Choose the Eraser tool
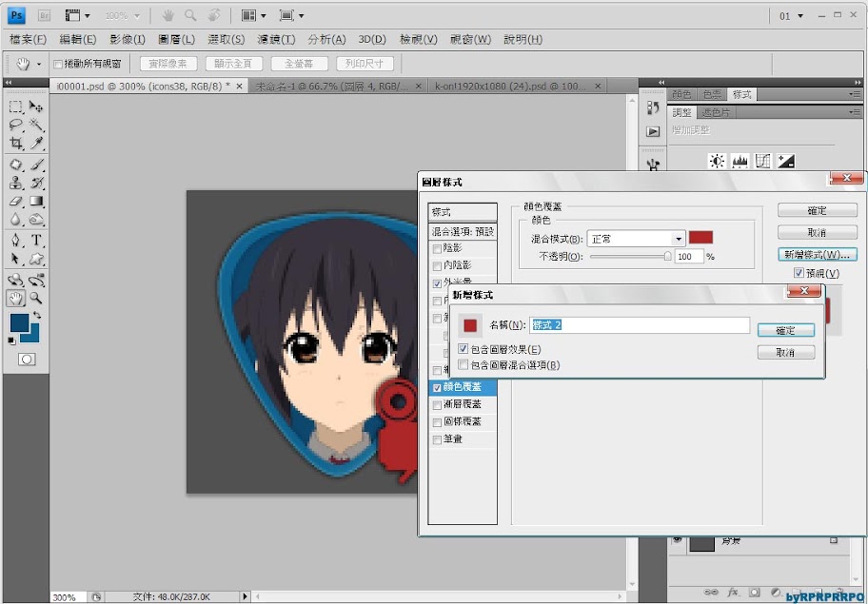 pos(16,202)
